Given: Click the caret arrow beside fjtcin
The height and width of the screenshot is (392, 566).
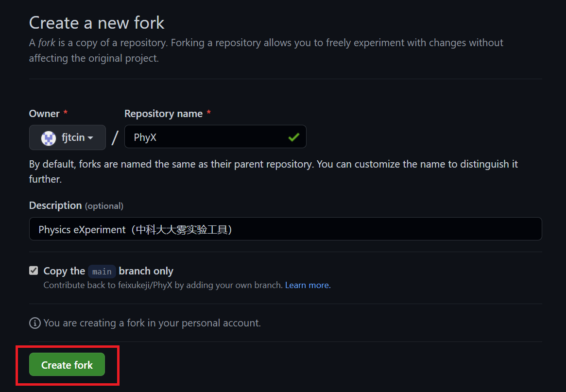Looking at the screenshot, I should pyautogui.click(x=90, y=138).
